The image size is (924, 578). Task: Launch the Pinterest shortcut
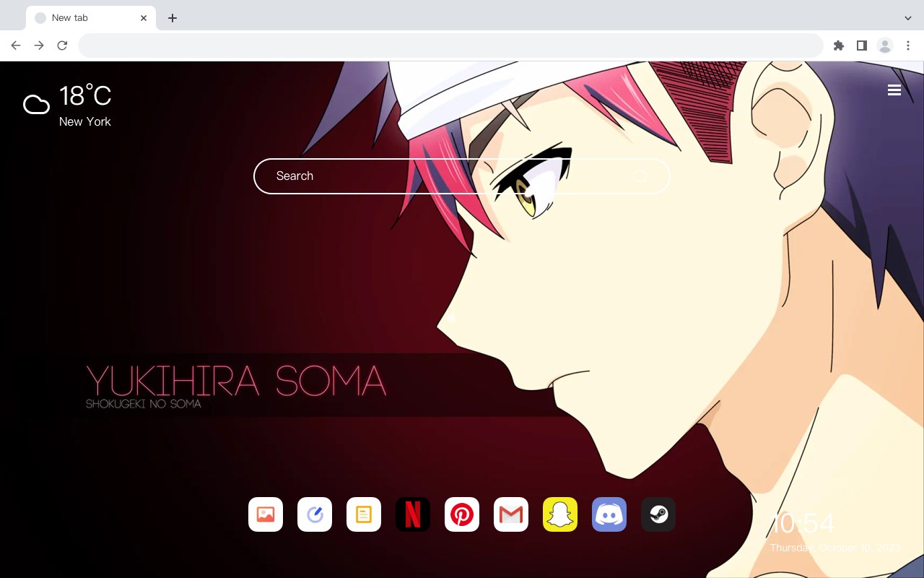(462, 514)
